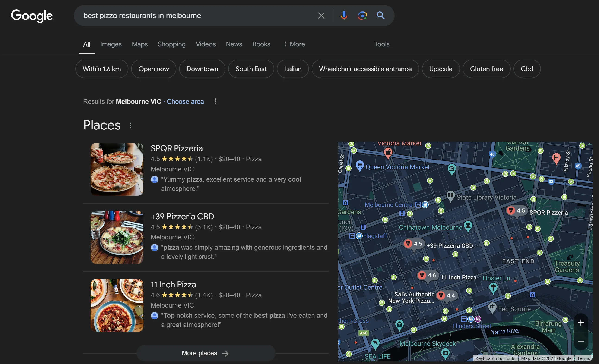Click Melbourne Central station icon

pyautogui.click(x=422, y=205)
